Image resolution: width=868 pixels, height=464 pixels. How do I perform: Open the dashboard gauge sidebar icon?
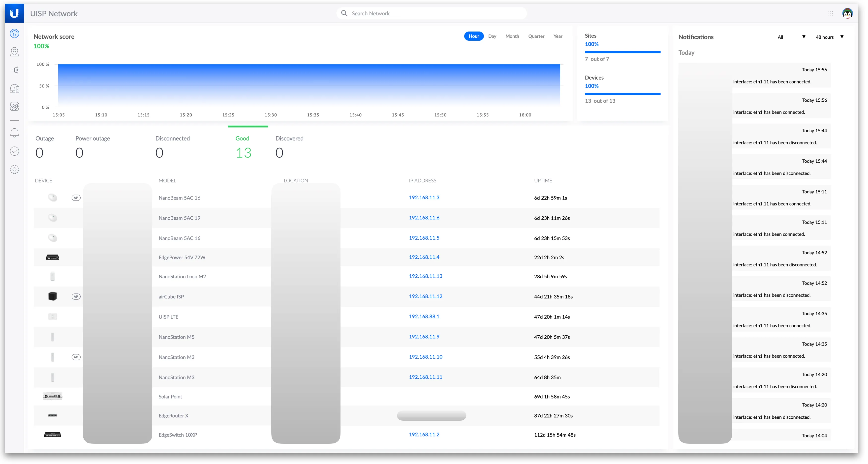(x=14, y=33)
